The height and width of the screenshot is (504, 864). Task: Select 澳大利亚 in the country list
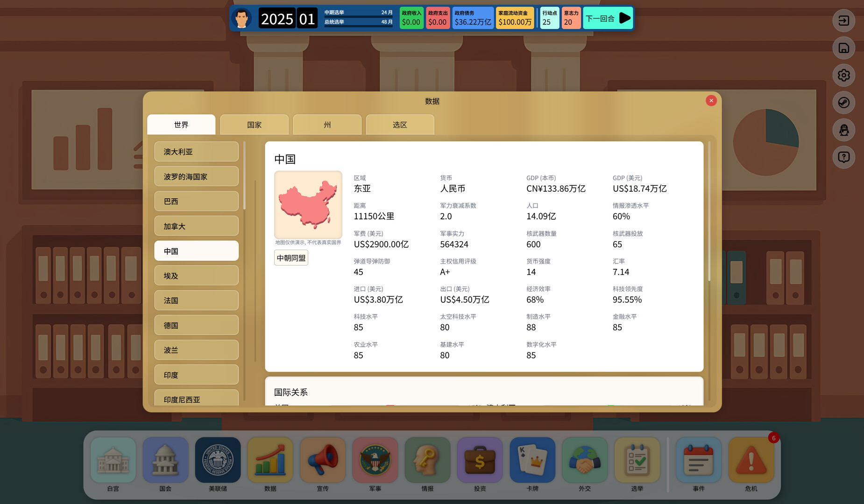tap(196, 152)
